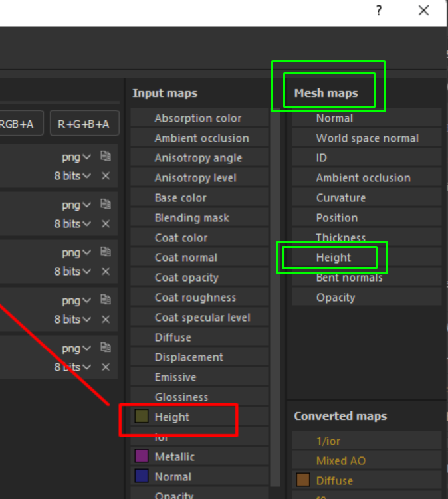Expand the 8 bits dropdown in third row
The width and height of the screenshot is (448, 499).
tap(72, 272)
